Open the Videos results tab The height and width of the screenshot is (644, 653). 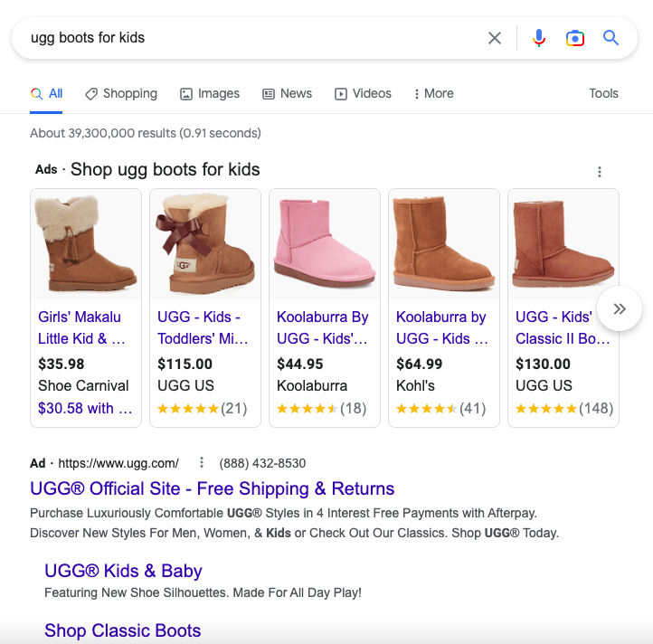(363, 94)
